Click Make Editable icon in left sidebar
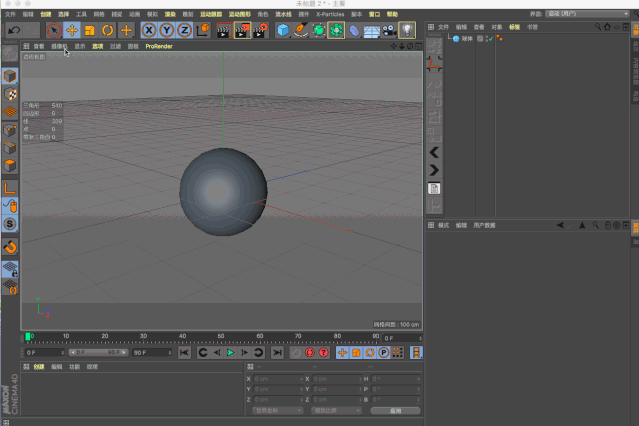Image resolution: width=639 pixels, height=426 pixels. point(10,53)
